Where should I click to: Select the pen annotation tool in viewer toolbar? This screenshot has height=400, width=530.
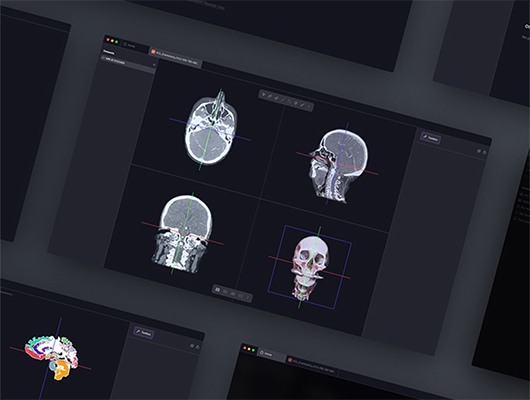coord(302,105)
